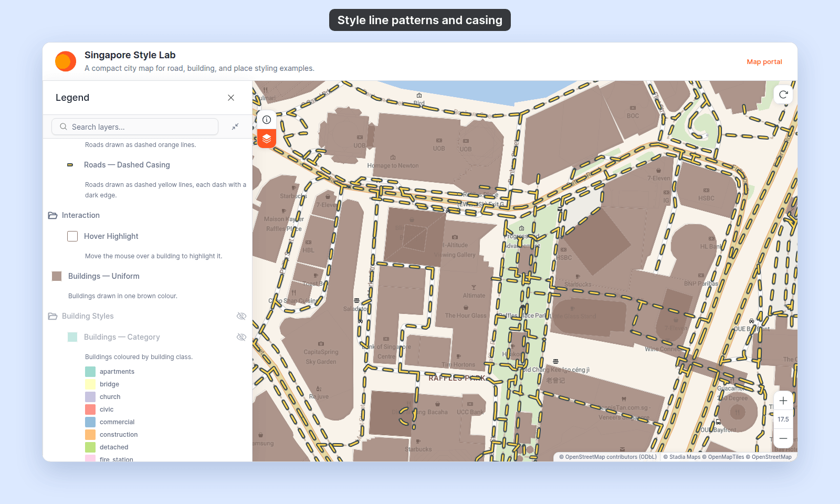Image resolution: width=840 pixels, height=504 pixels.
Task: Click the Search layers input field
Action: (x=135, y=127)
